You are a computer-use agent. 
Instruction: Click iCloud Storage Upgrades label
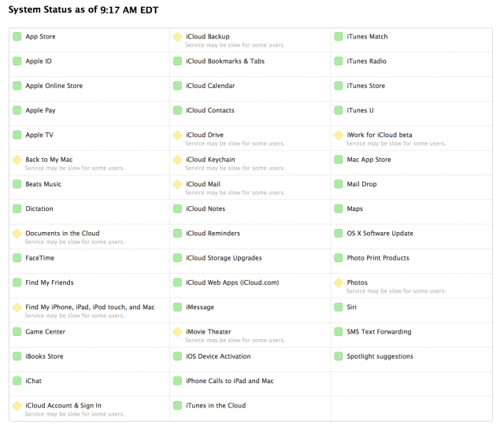(x=224, y=258)
